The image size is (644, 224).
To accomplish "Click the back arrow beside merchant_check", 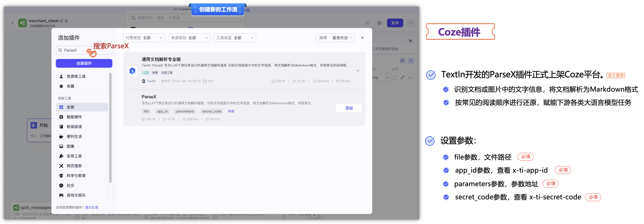I will point(12,23).
